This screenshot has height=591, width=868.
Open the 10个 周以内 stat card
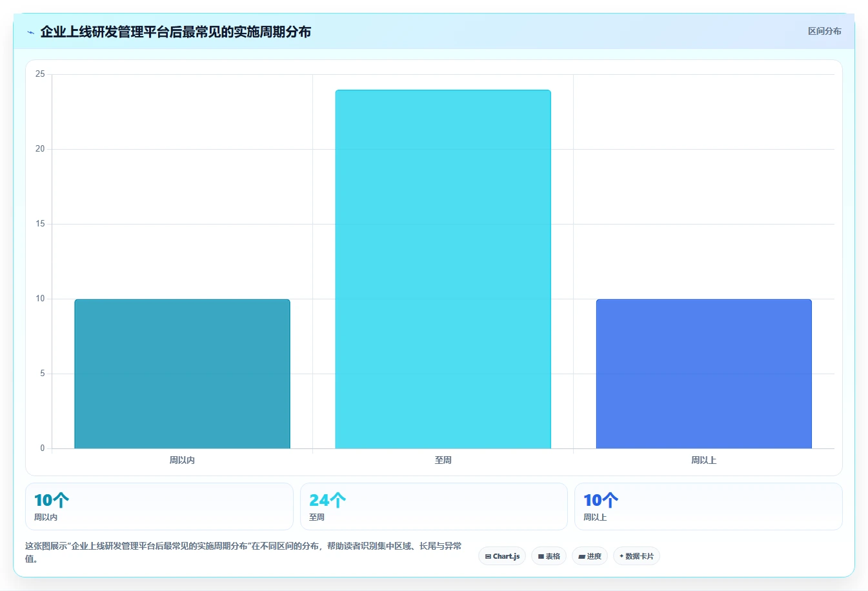tap(159, 506)
